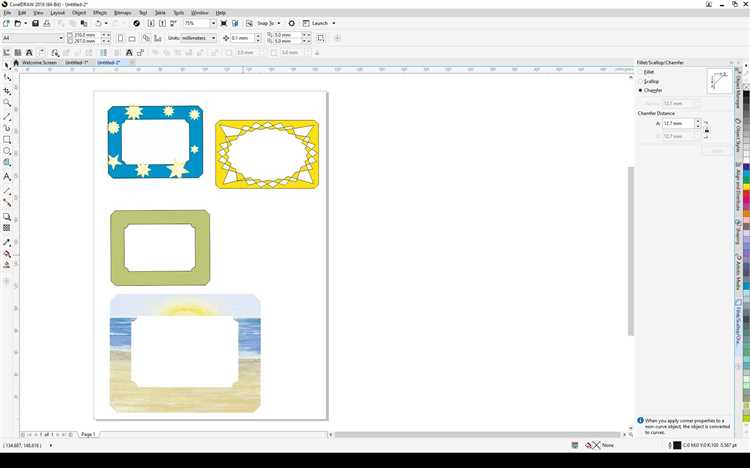Select the Crop tool
The width and height of the screenshot is (750, 468).
7,90
